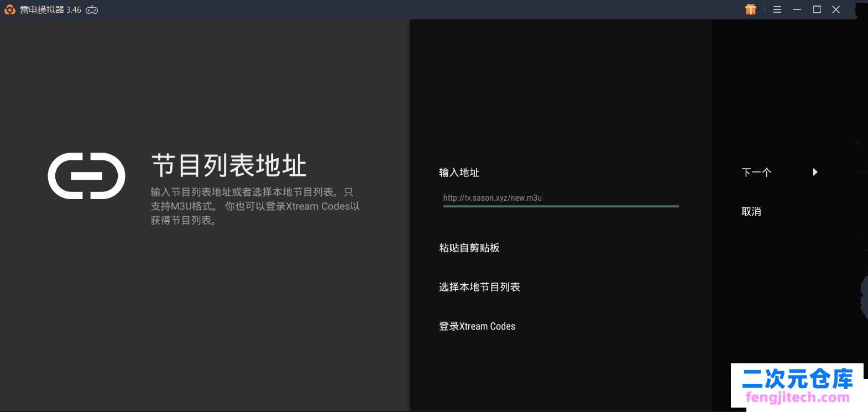The width and height of the screenshot is (868, 412).
Task: Click the 下一个 next button
Action: coord(756,173)
